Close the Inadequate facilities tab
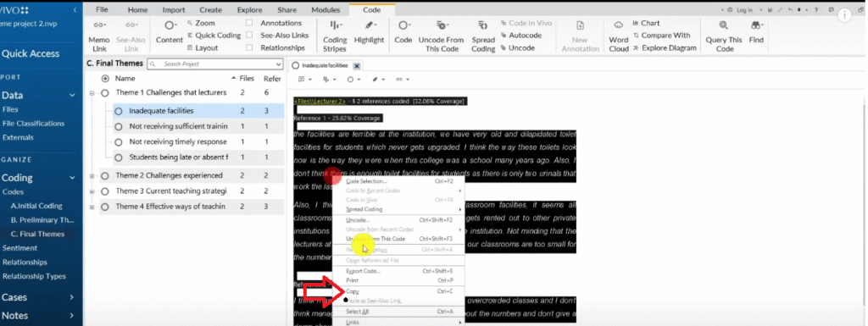This screenshot has width=868, height=326. click(x=357, y=66)
